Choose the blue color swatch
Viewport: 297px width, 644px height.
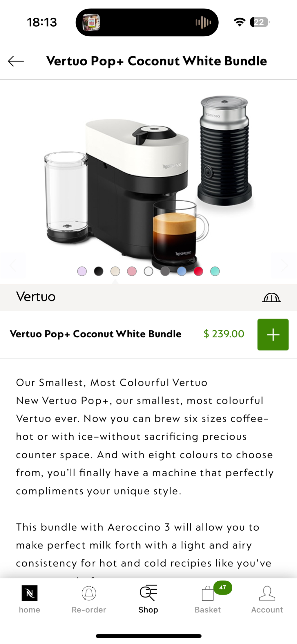pos(182,271)
